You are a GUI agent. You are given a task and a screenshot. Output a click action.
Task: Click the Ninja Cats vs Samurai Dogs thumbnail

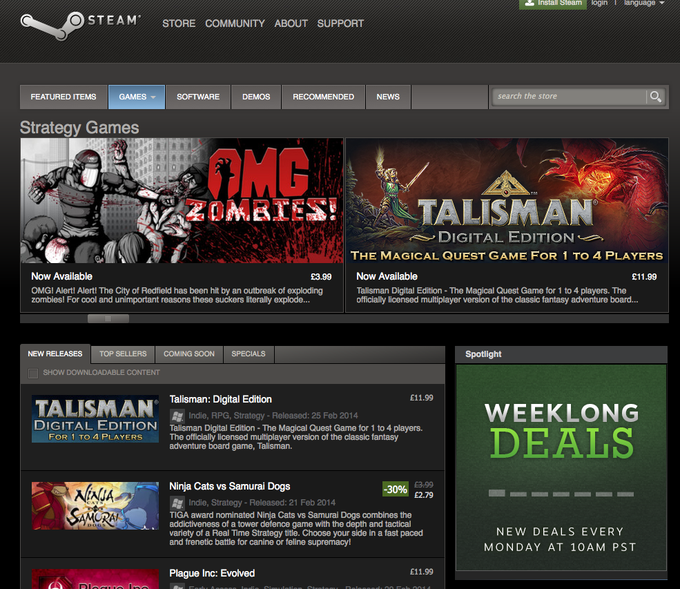coord(95,506)
